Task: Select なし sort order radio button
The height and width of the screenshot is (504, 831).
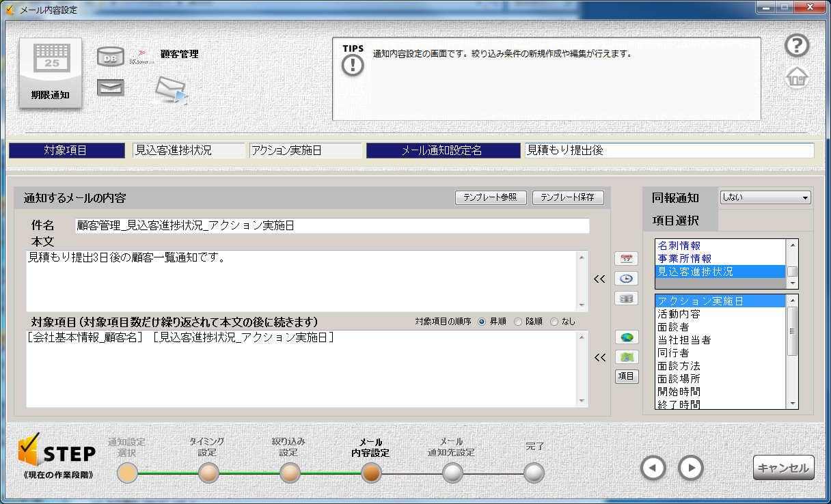Action: 554,322
